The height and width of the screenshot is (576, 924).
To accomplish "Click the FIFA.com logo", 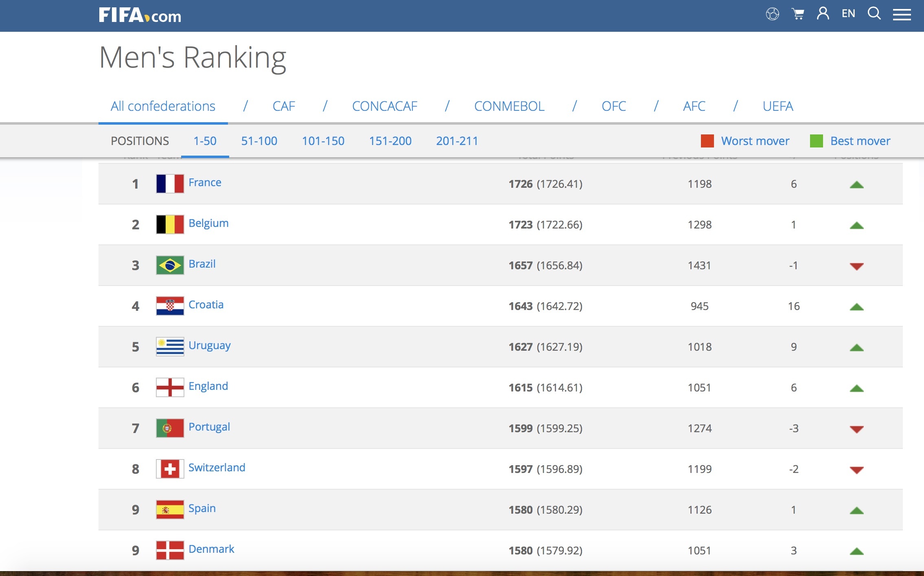I will coord(140,15).
